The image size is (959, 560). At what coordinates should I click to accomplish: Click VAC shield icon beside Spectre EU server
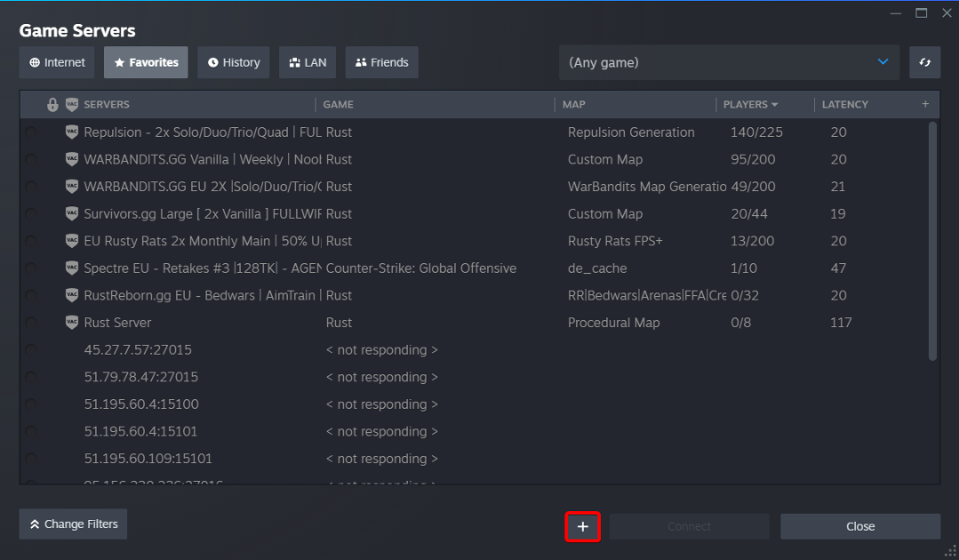[x=72, y=268]
